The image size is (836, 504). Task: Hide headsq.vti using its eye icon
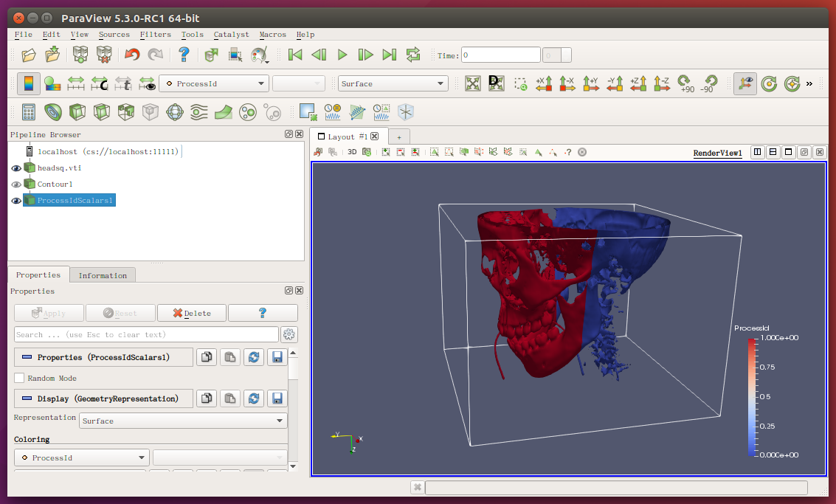click(x=16, y=168)
